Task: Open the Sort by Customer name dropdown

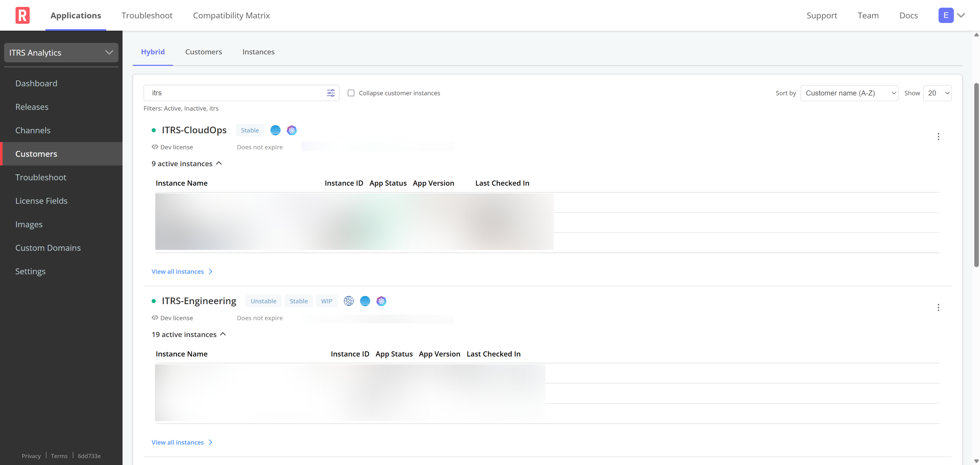Action: (x=849, y=93)
